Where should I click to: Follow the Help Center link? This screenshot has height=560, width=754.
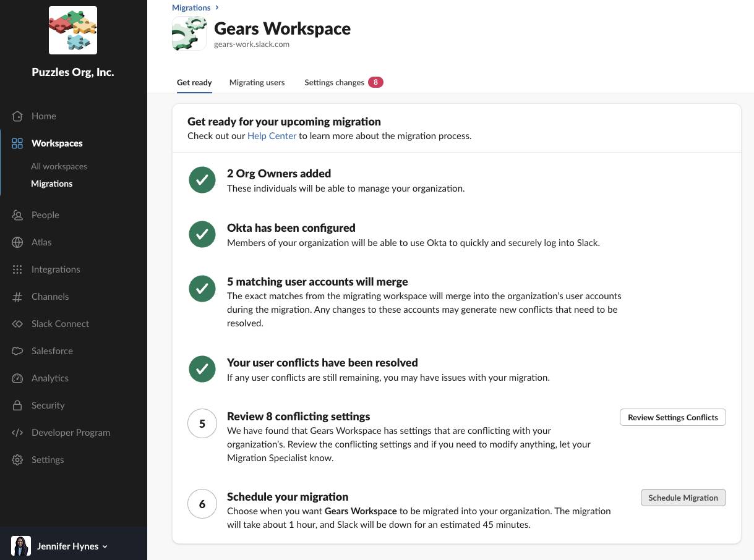(x=272, y=136)
